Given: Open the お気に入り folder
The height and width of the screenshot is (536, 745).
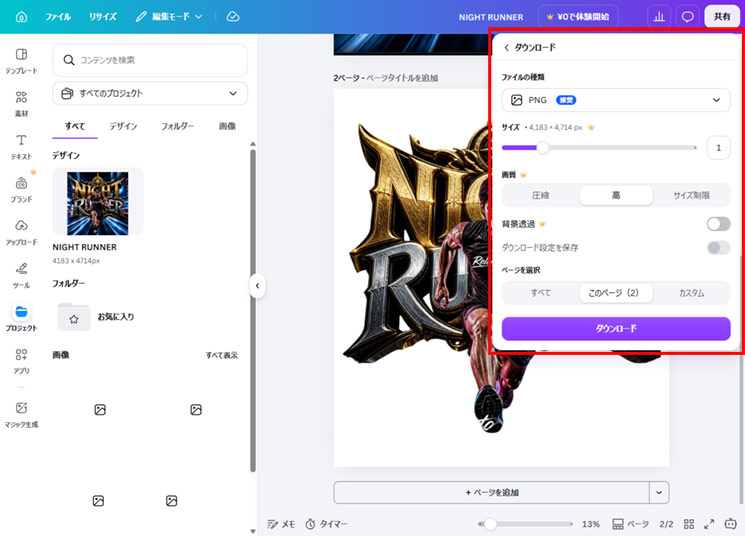Looking at the screenshot, I should click(96, 316).
